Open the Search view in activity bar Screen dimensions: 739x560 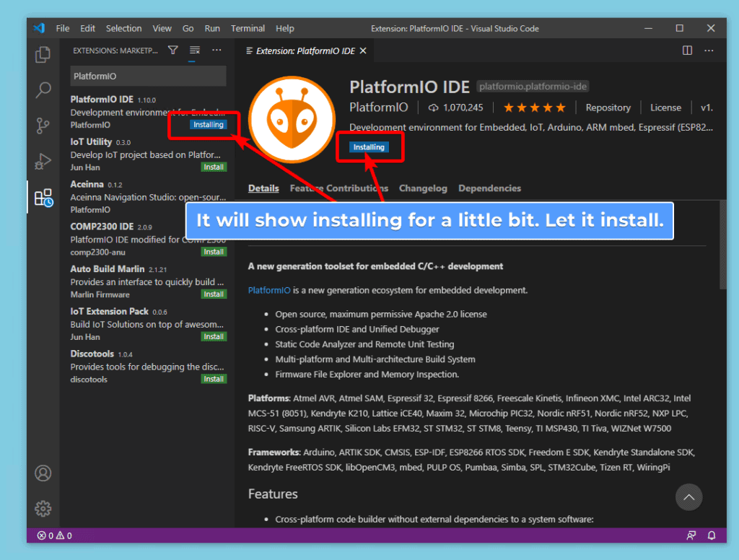(43, 89)
